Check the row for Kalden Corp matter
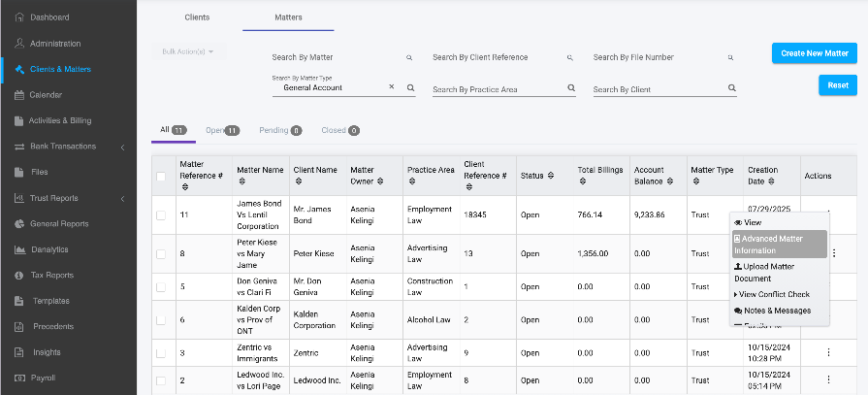The width and height of the screenshot is (868, 395). pos(161,319)
